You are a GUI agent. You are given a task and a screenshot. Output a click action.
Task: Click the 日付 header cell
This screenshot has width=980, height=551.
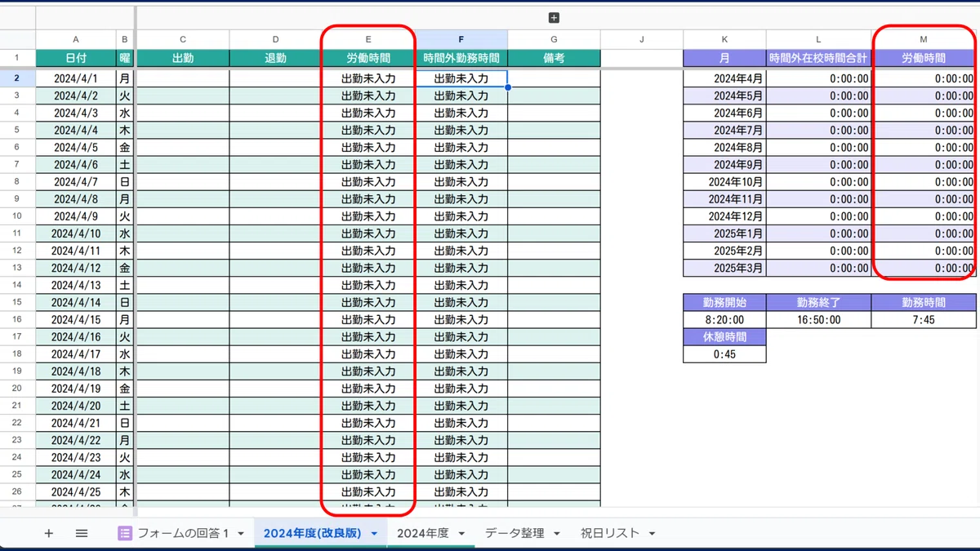(76, 58)
